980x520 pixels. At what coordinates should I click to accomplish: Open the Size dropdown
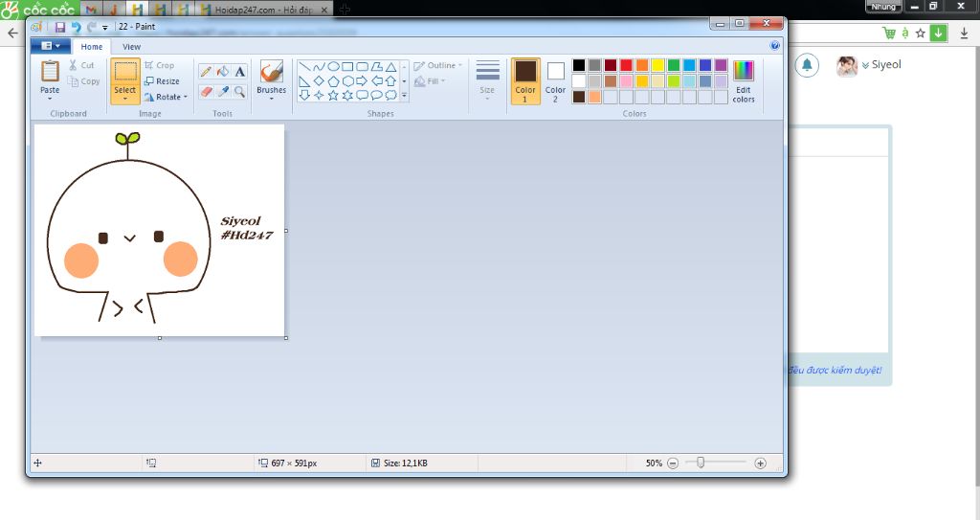487,80
